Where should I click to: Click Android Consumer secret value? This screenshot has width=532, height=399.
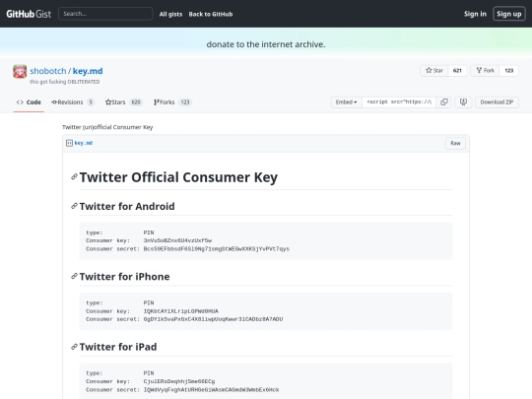pyautogui.click(x=217, y=249)
